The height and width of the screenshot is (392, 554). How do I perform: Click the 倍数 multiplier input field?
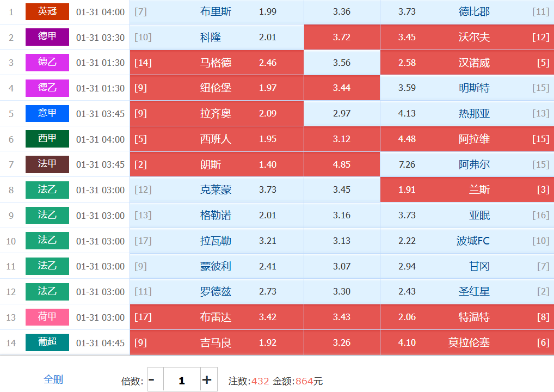pos(181,380)
